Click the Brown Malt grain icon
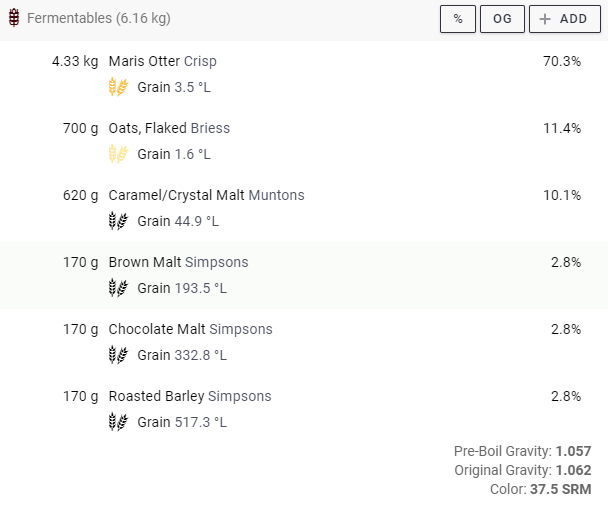Viewport: 608px width, 505px height. 118,288
